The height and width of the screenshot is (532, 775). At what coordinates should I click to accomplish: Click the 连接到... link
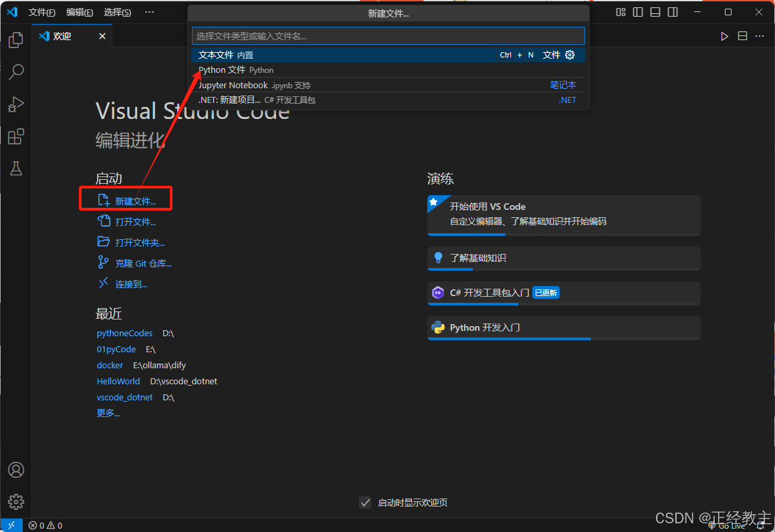click(131, 284)
